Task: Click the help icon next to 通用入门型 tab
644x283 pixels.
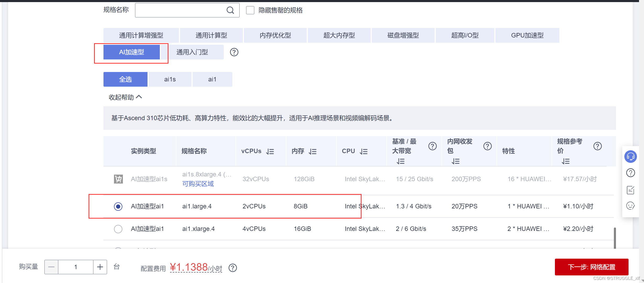Action: click(234, 52)
